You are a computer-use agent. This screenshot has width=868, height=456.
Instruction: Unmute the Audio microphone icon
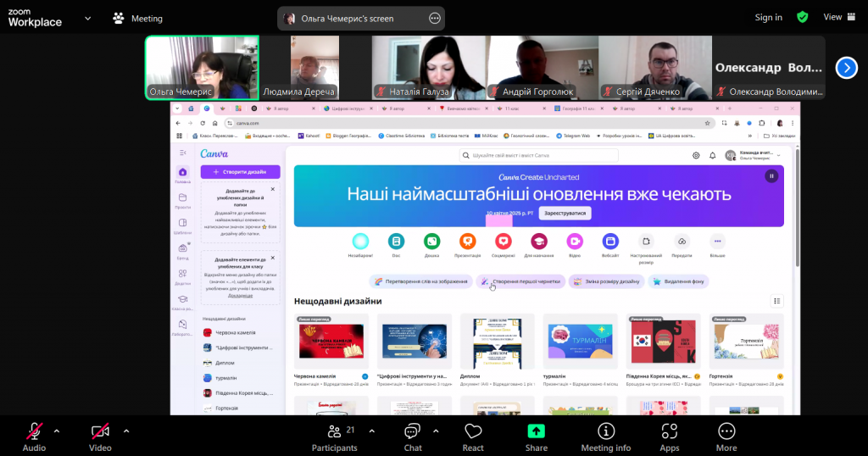click(34, 431)
